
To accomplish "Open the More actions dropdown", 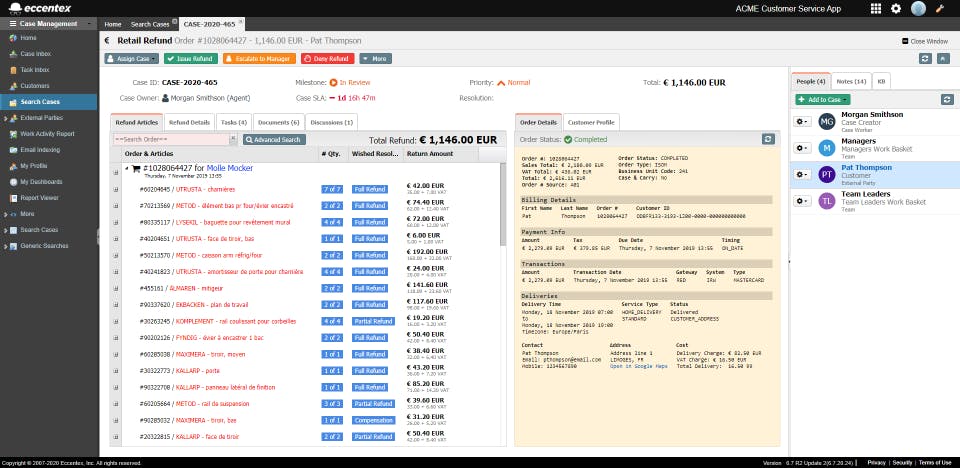I will pyautogui.click(x=376, y=58).
